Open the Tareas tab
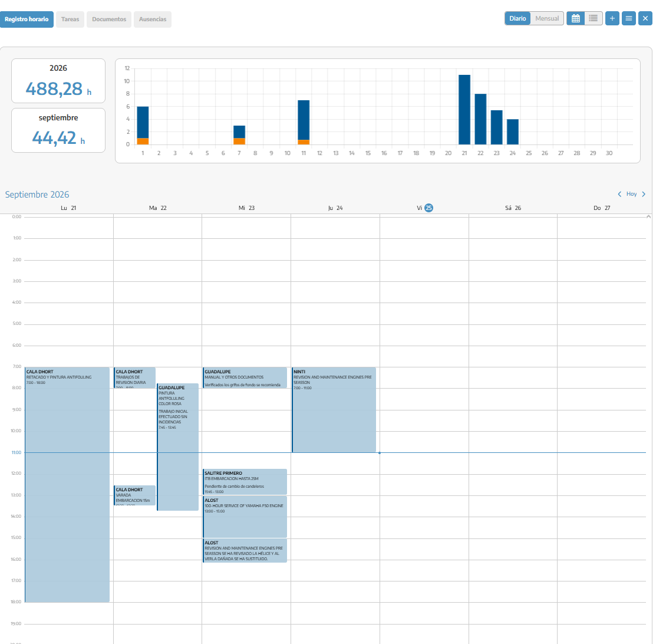 click(x=70, y=19)
